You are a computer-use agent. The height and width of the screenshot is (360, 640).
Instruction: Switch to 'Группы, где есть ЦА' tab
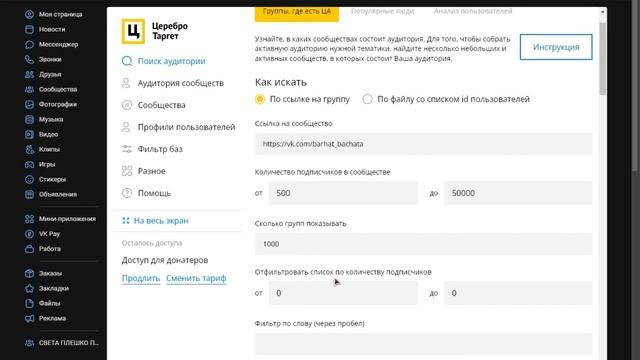point(297,13)
